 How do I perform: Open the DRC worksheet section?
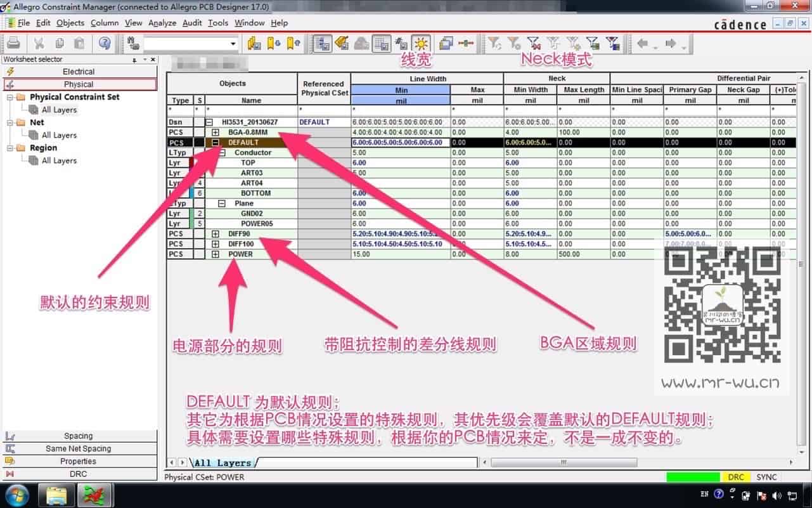click(79, 474)
